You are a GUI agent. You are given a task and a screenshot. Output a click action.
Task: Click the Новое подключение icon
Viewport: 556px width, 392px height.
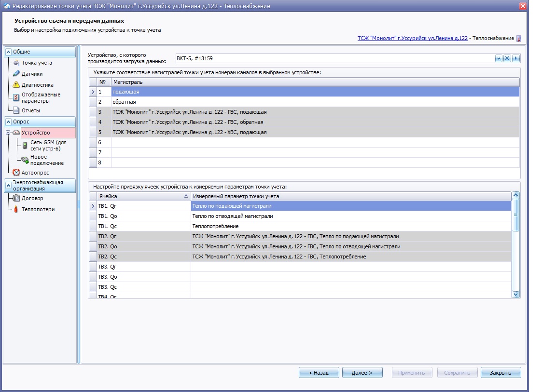pyautogui.click(x=25, y=160)
